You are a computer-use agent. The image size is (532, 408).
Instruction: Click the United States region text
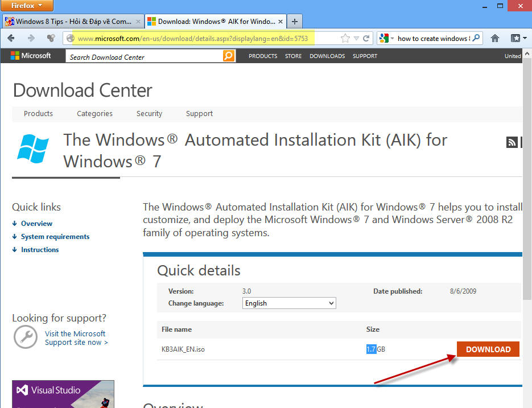tap(513, 56)
